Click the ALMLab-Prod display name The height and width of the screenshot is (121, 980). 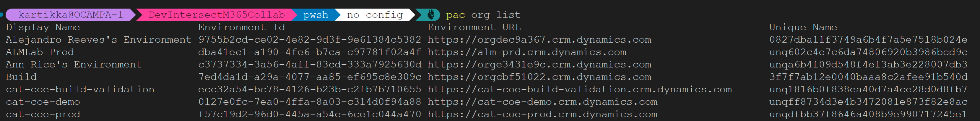(x=40, y=52)
